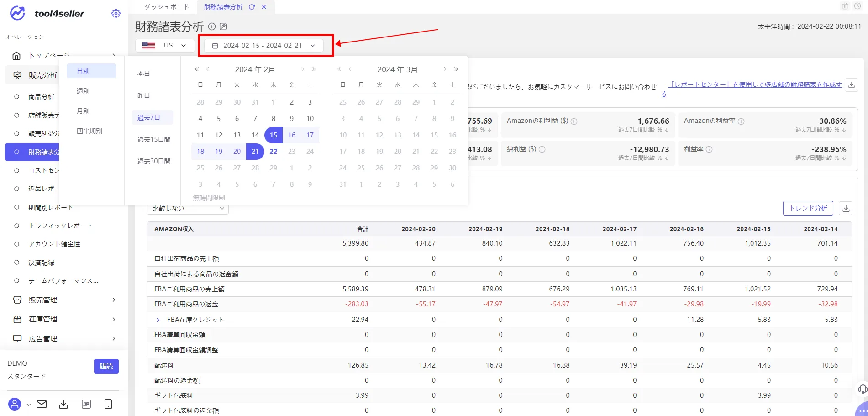868x416 pixels.
Task: Open トラフィックレポート in sidebar
Action: point(61,226)
